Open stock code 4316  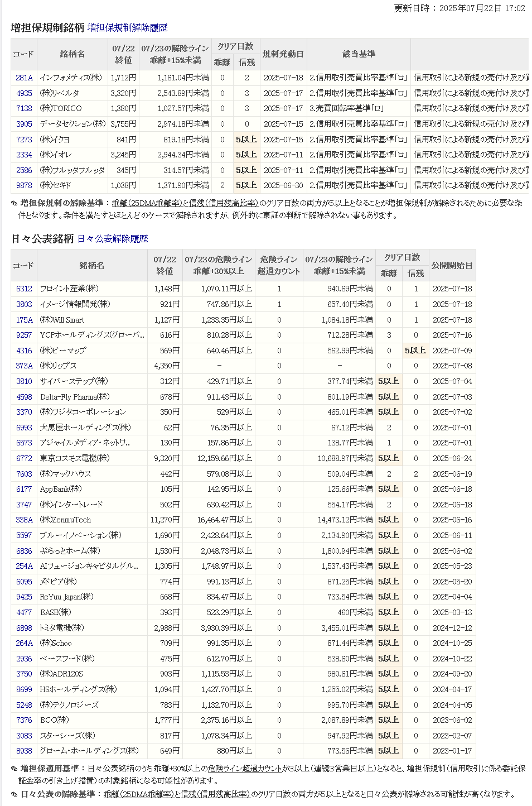(x=24, y=351)
